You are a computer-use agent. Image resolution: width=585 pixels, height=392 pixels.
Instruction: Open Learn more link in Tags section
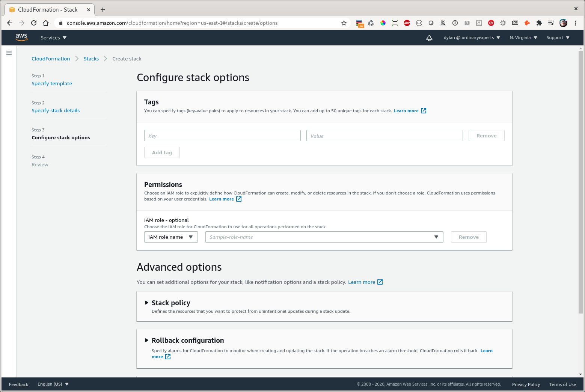point(410,111)
